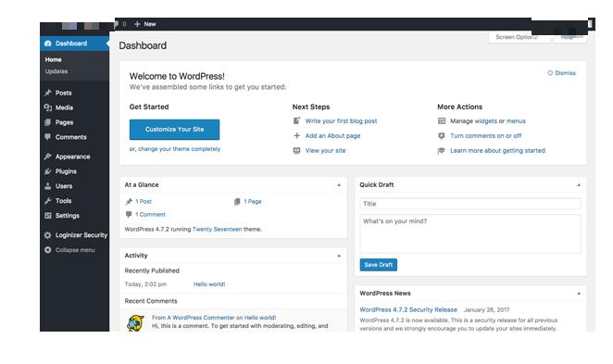This screenshot has width=613, height=364.
Task: Collapse the Quick Draft panel
Action: [579, 185]
